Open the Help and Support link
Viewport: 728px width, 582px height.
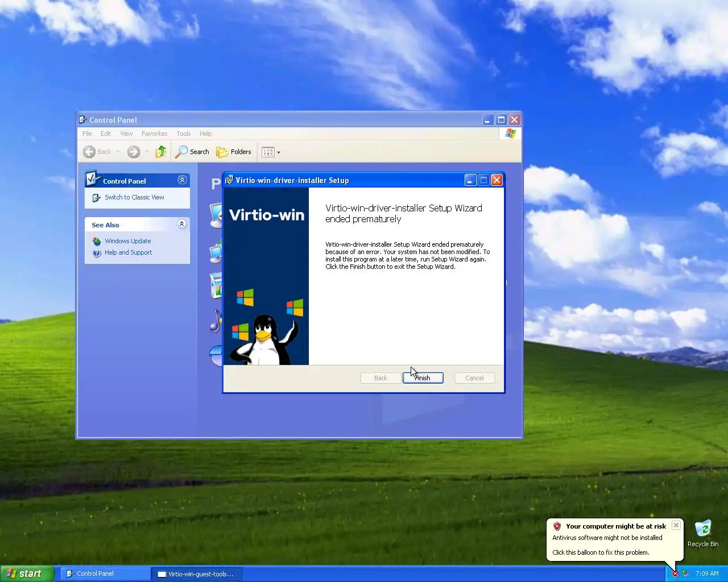[128, 252]
